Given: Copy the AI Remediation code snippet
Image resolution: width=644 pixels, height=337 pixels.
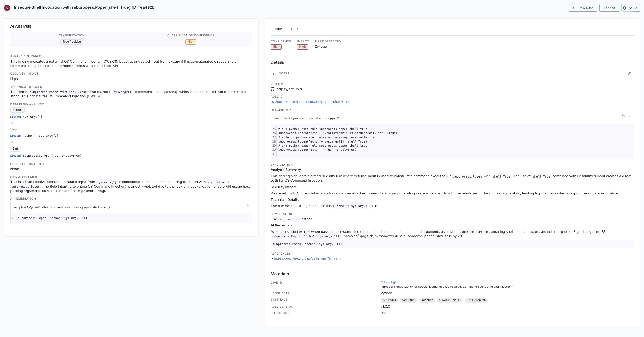Looking at the screenshot, I should (x=247, y=205).
